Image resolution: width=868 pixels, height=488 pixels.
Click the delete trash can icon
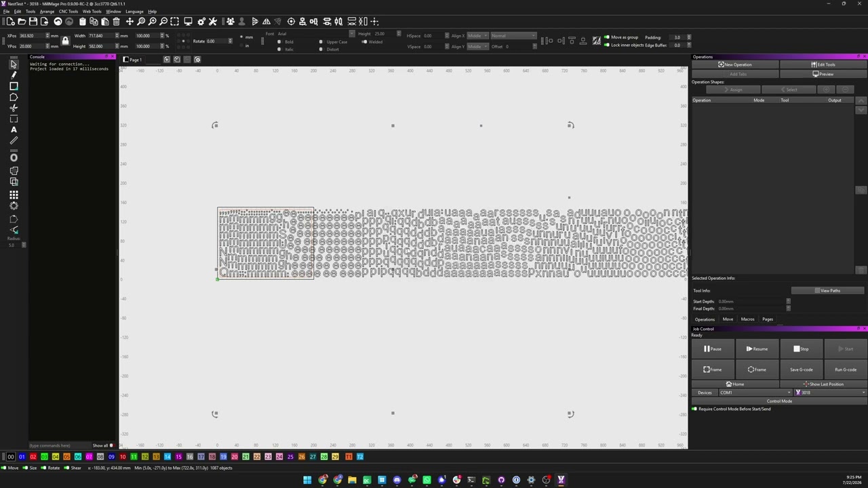pos(116,22)
